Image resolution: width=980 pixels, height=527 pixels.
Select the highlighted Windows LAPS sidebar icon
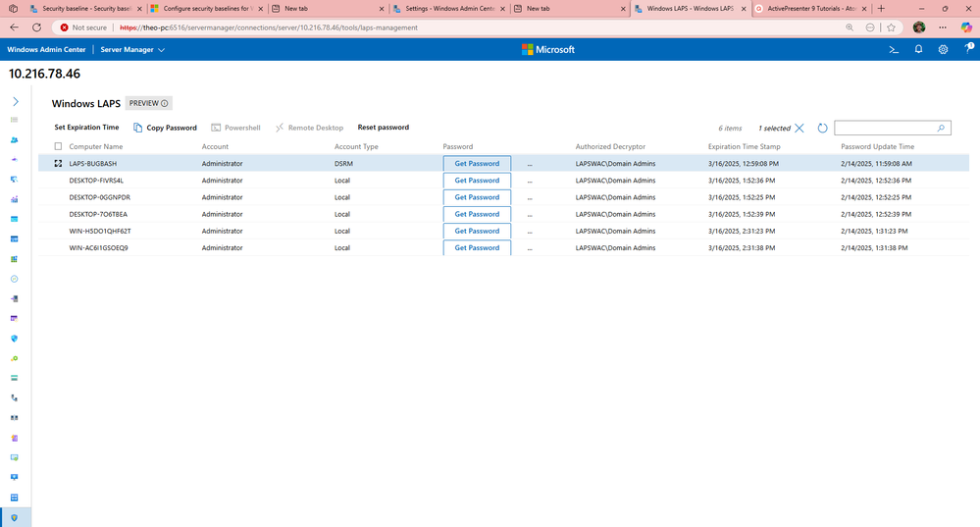point(15,517)
